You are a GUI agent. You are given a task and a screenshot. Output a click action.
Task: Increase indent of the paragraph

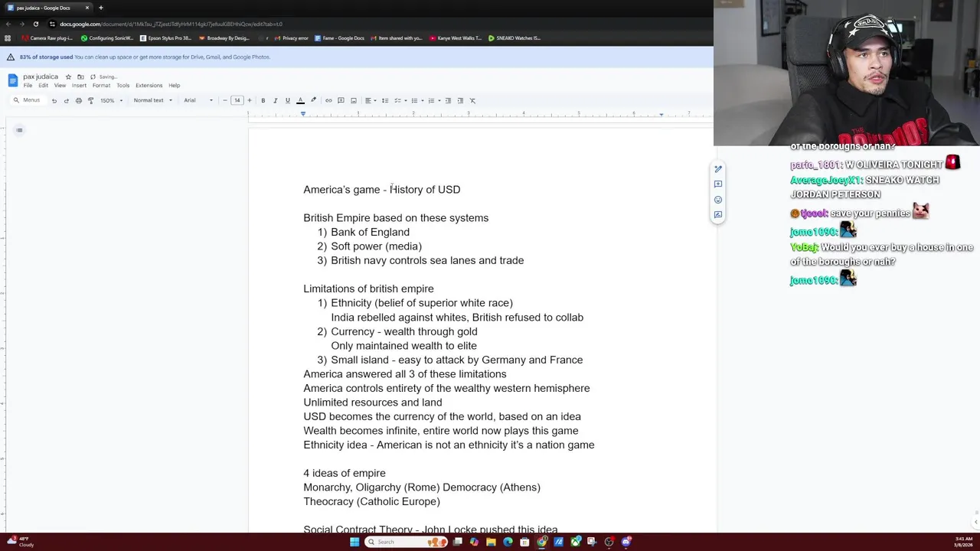click(x=460, y=100)
